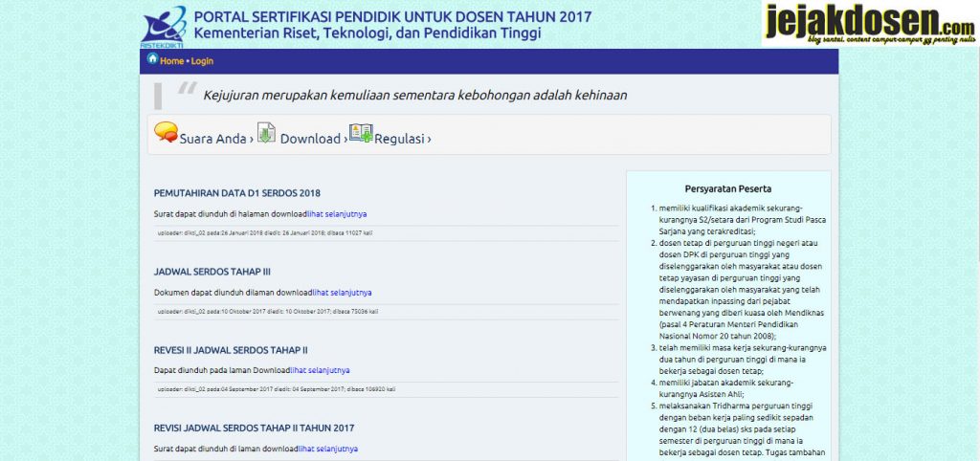Click requirement text about masa kerja dua tahun
This screenshot has width=980, height=461.
pos(743,359)
